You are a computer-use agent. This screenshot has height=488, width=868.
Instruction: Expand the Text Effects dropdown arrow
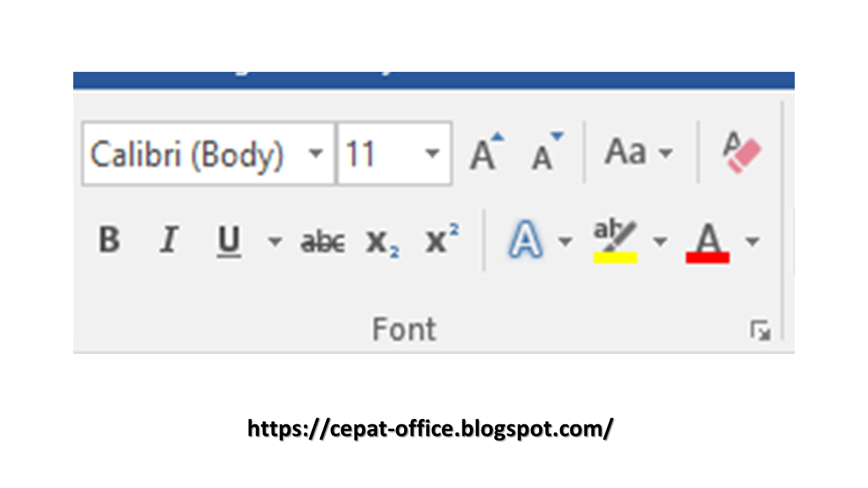pos(566,241)
